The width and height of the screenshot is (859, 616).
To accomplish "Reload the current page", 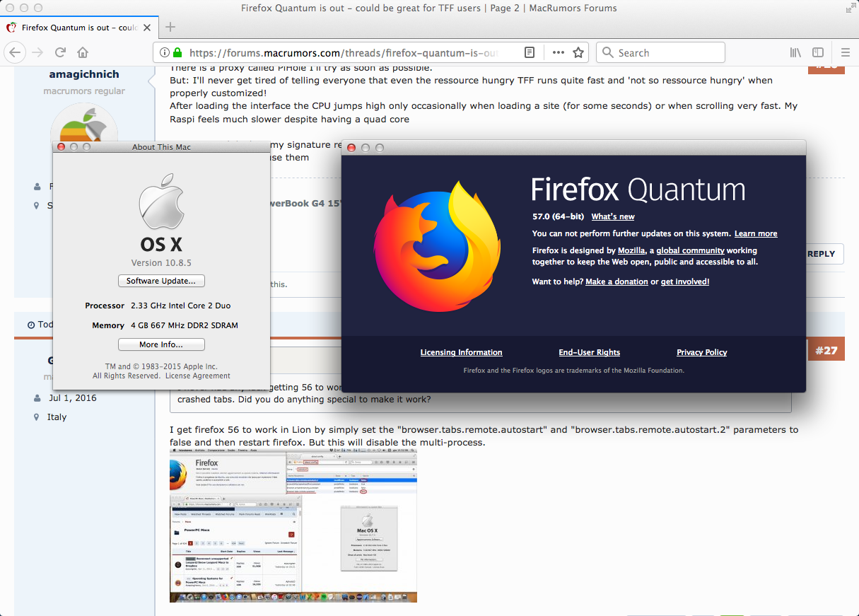I will pyautogui.click(x=61, y=52).
